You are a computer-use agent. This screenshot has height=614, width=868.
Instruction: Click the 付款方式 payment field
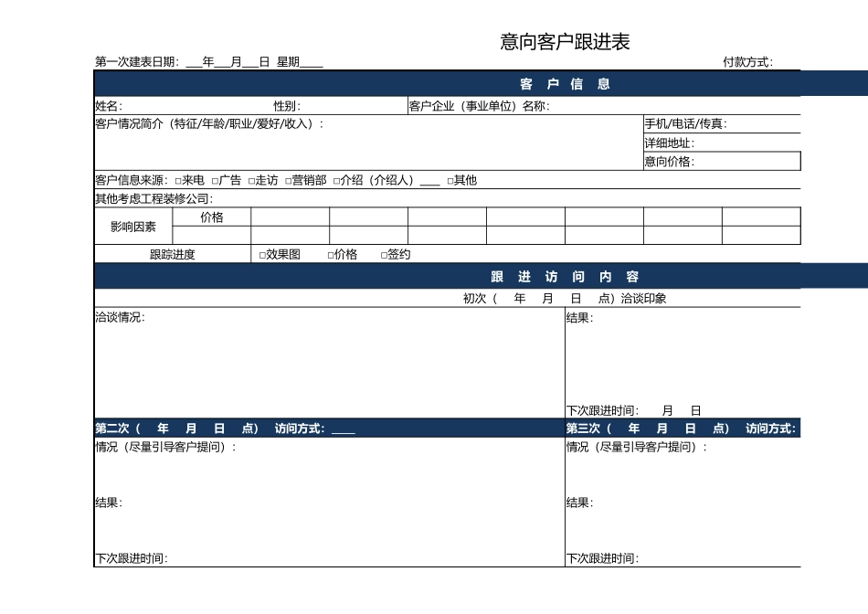[x=804, y=60]
